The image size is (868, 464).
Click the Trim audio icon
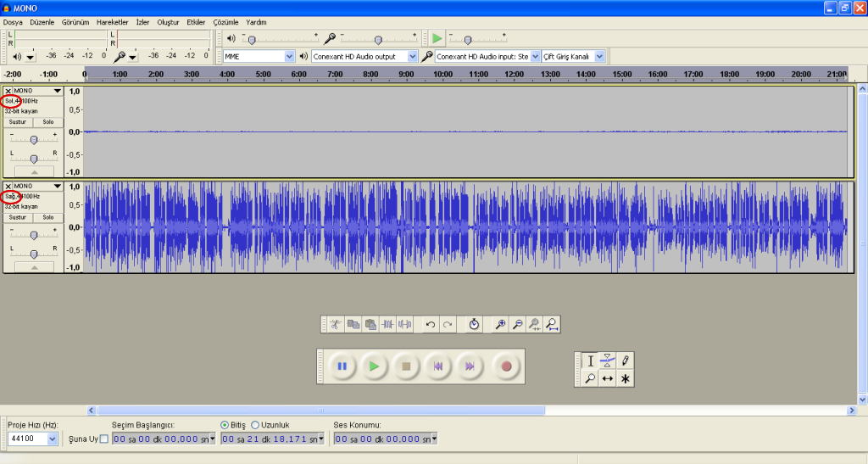tap(387, 325)
